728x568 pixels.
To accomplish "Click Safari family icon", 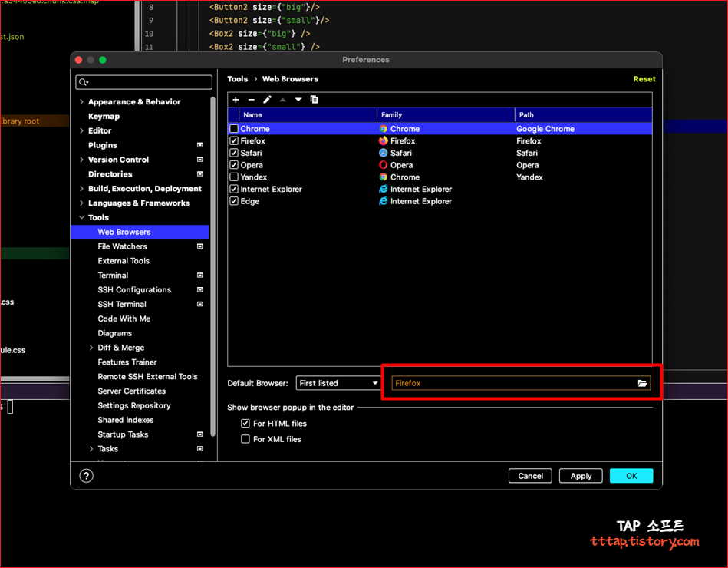I will pyautogui.click(x=383, y=153).
